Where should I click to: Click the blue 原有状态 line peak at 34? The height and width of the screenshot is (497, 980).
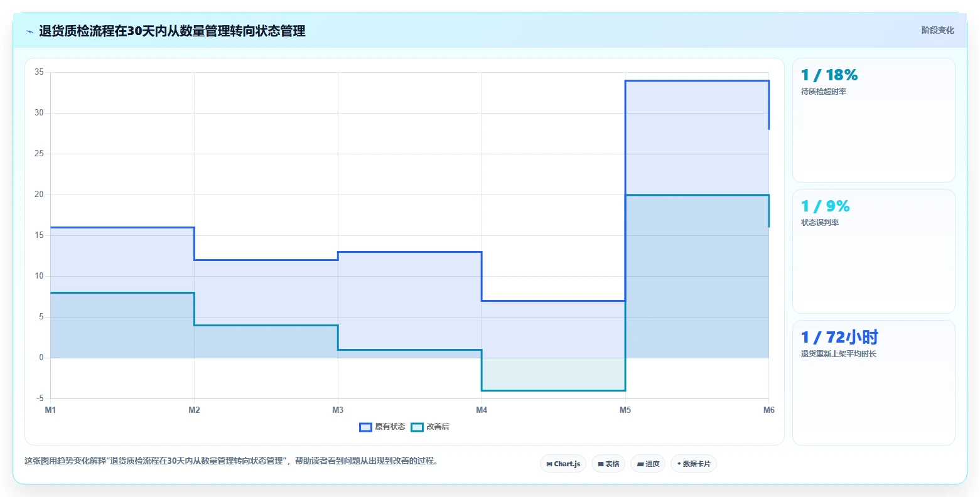697,81
